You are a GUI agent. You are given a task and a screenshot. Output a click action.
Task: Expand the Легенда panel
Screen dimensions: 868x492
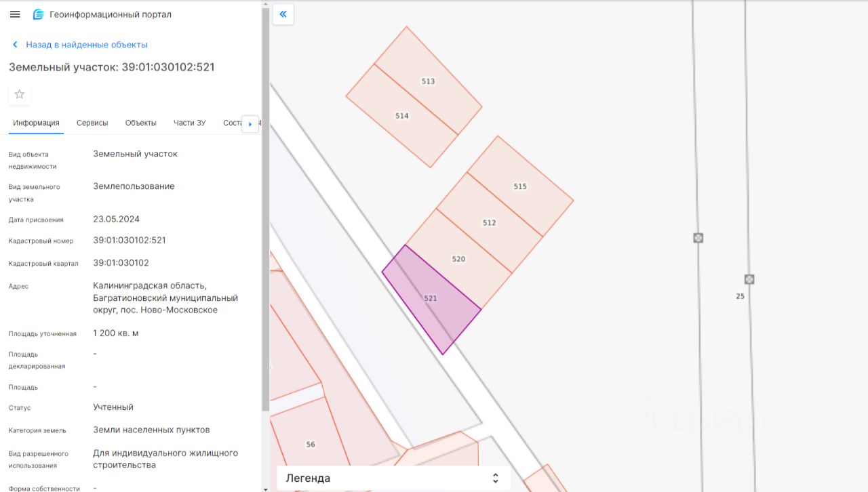[394, 478]
